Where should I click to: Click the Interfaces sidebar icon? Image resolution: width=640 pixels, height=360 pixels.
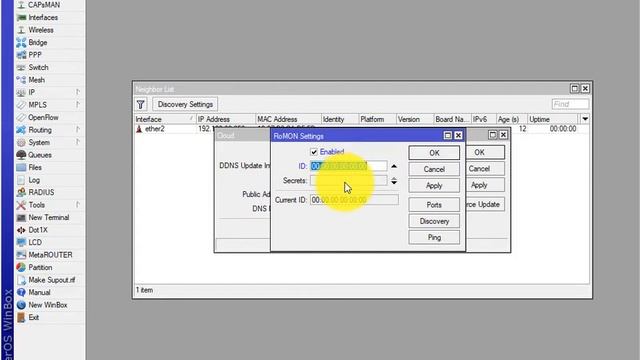tap(21, 18)
